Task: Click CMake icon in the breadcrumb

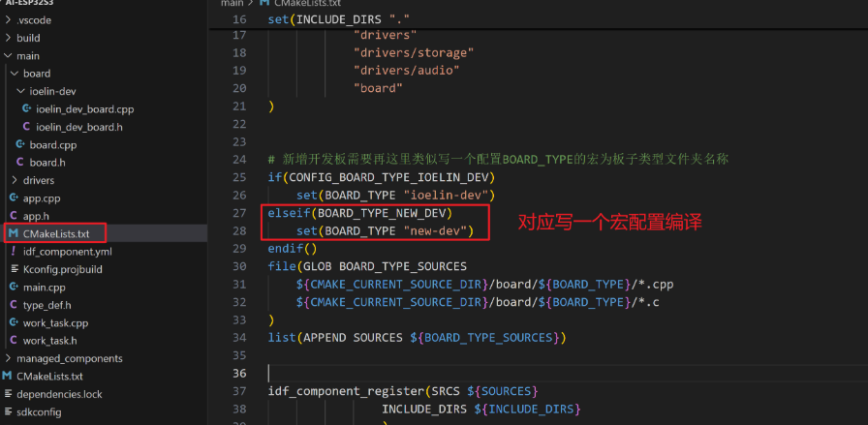Action: click(x=264, y=3)
